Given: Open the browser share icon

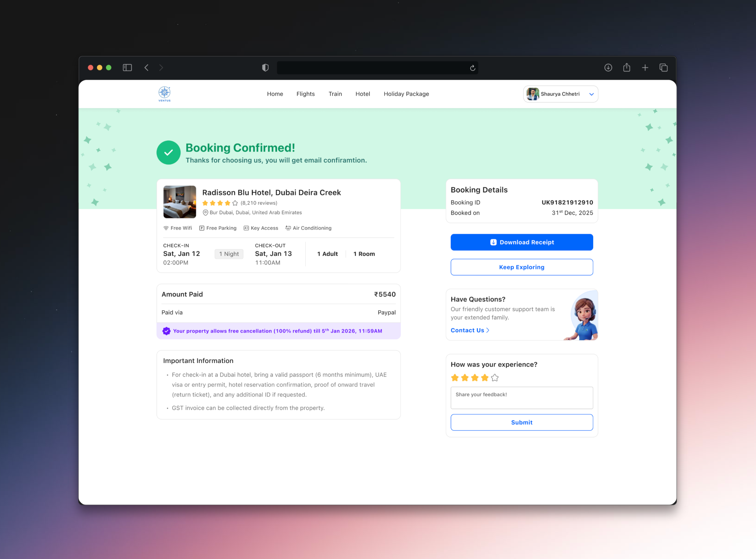Looking at the screenshot, I should coord(626,68).
